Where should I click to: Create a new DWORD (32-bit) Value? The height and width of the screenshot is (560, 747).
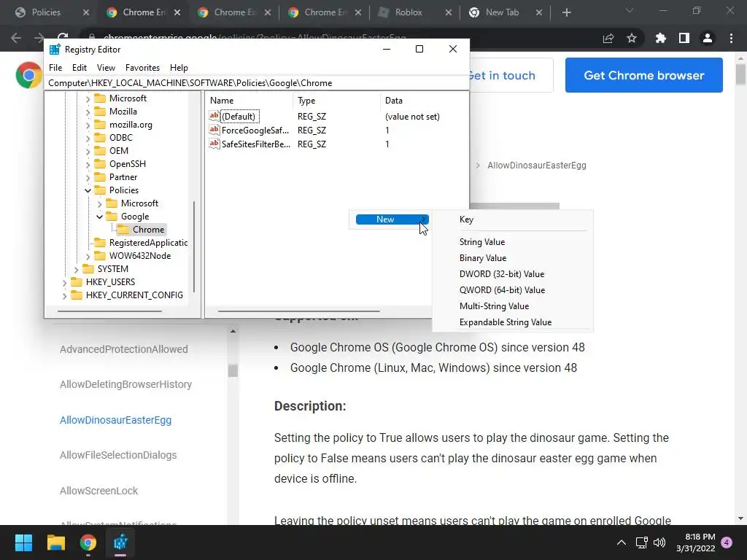(x=502, y=274)
